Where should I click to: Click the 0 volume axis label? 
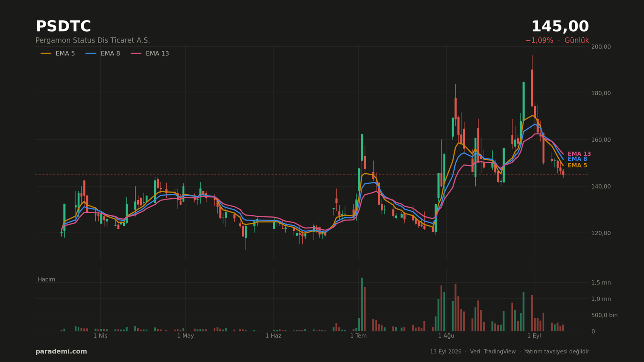[x=593, y=331]
